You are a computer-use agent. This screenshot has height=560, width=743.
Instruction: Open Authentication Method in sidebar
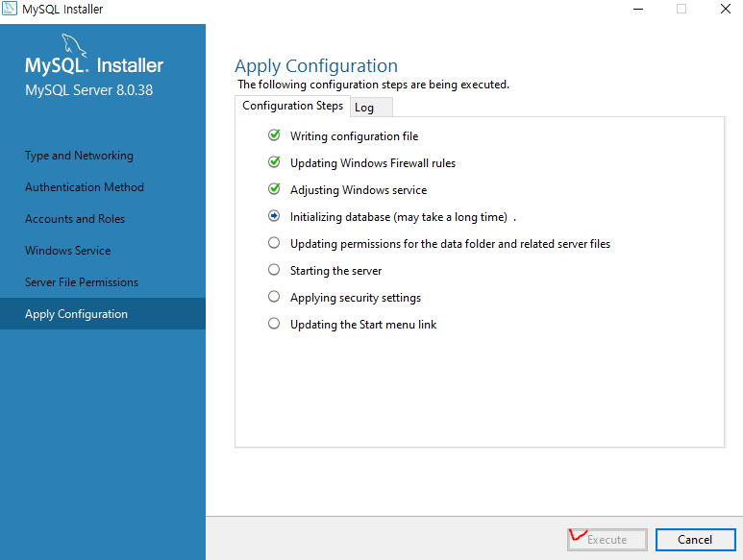point(103,187)
